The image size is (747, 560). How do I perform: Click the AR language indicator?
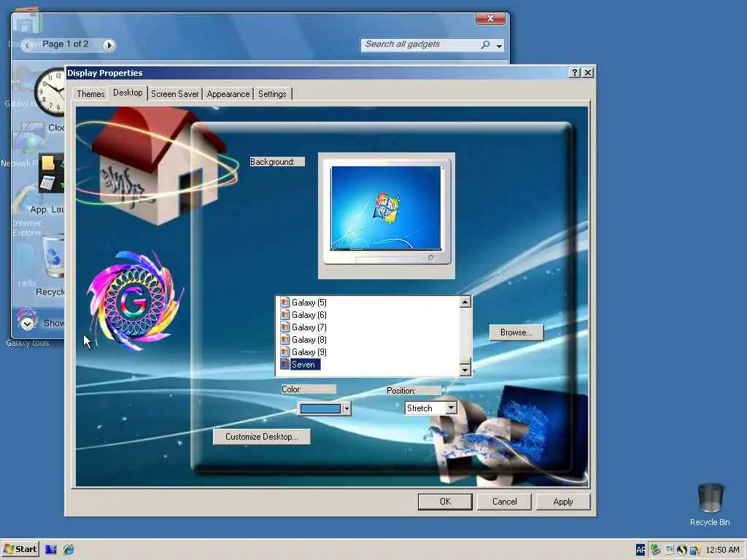pyautogui.click(x=640, y=550)
